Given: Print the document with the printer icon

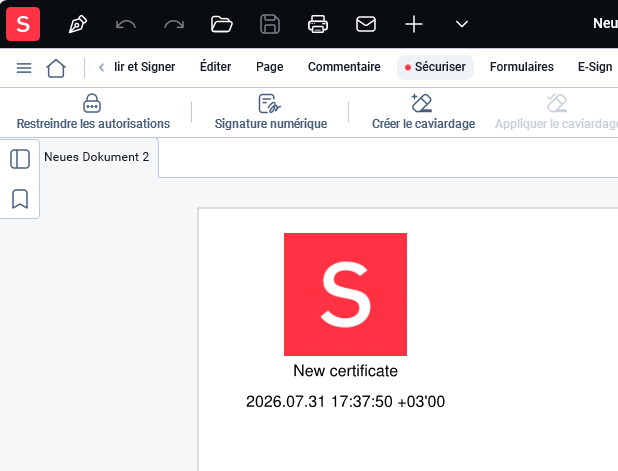Looking at the screenshot, I should tap(318, 24).
